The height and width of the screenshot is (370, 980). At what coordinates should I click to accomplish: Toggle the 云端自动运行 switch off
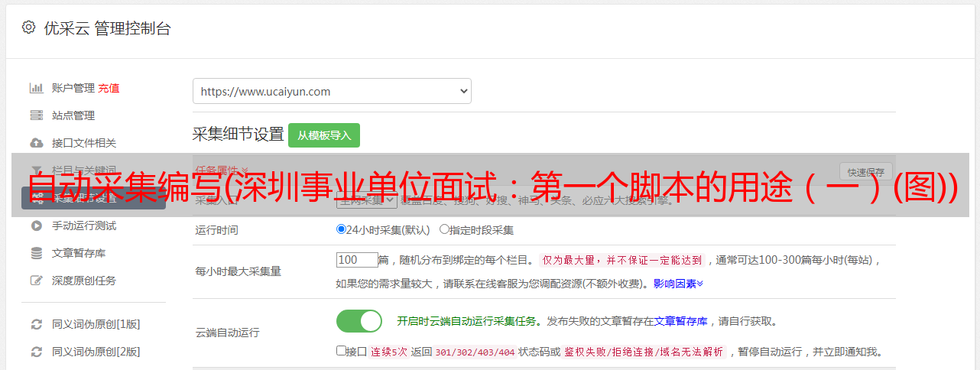coord(359,321)
